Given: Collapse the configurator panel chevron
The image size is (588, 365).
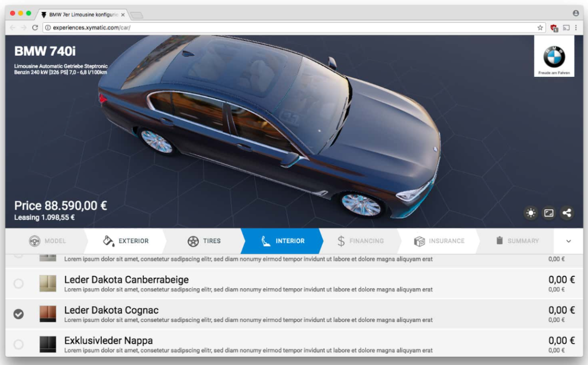Looking at the screenshot, I should [568, 241].
